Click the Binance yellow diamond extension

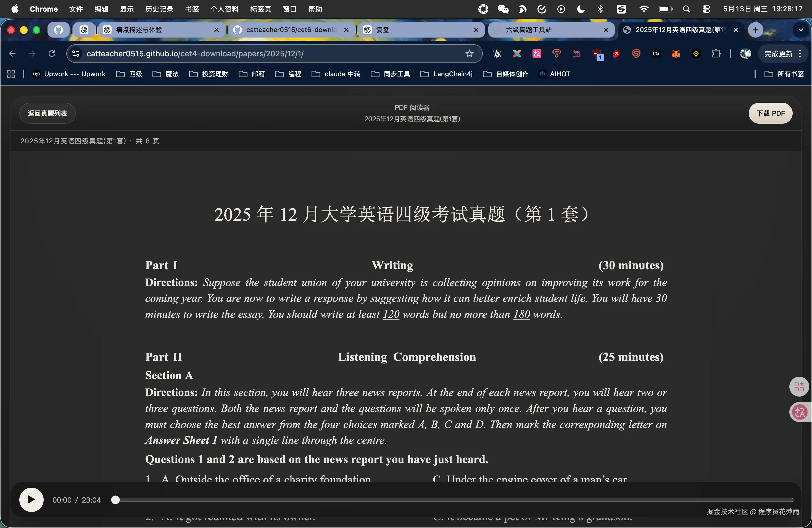pos(696,54)
